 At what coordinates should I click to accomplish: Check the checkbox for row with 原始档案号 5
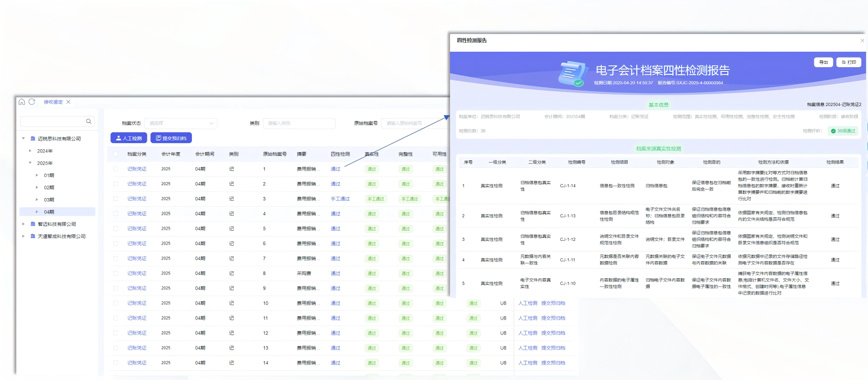point(116,229)
